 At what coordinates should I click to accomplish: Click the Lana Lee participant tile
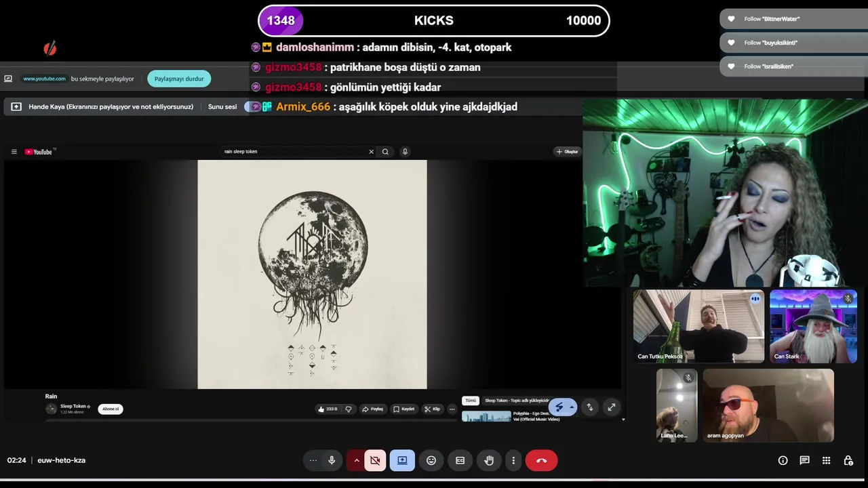[x=677, y=405]
